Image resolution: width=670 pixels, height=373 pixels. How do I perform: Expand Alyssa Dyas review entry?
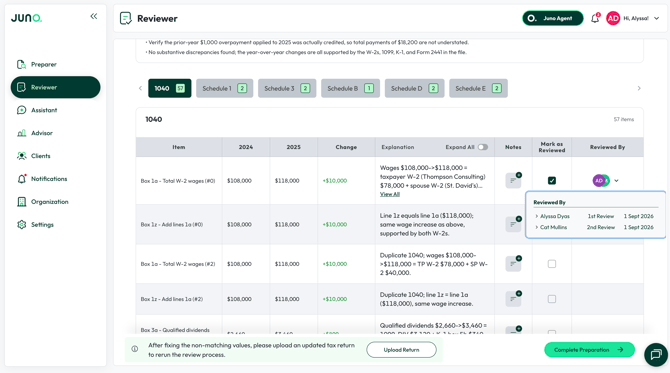[537, 216]
